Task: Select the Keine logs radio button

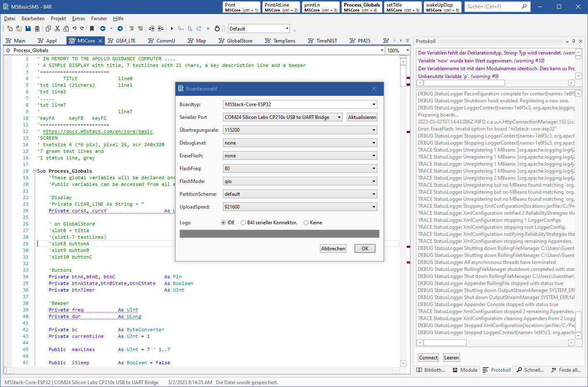Action: [x=306, y=223]
